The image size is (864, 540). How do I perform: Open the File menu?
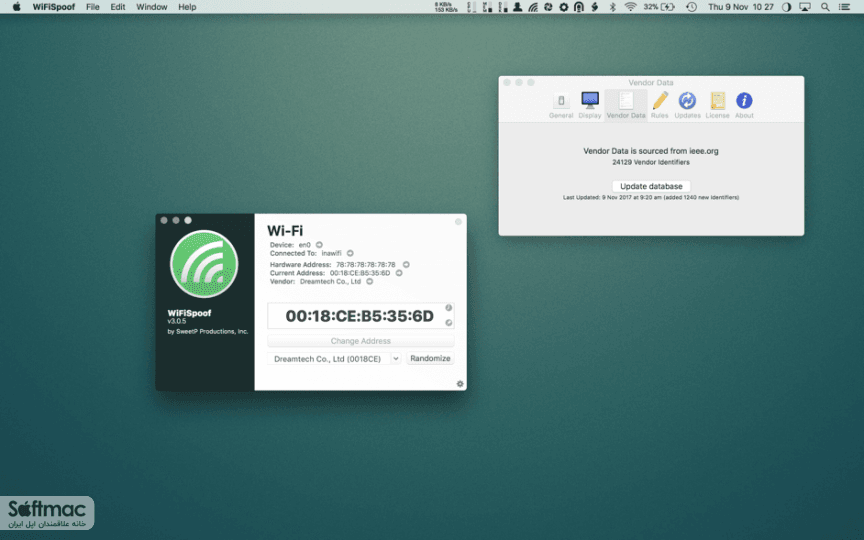click(x=93, y=7)
